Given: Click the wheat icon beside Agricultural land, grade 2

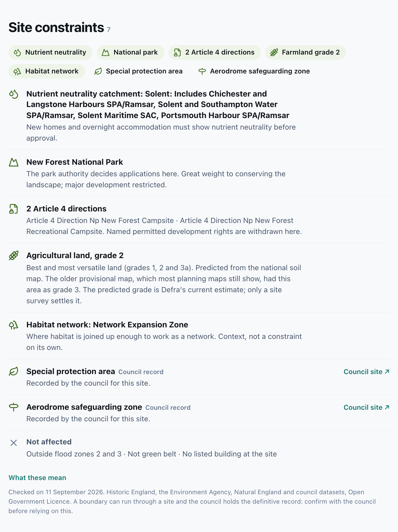Looking at the screenshot, I should (14, 256).
